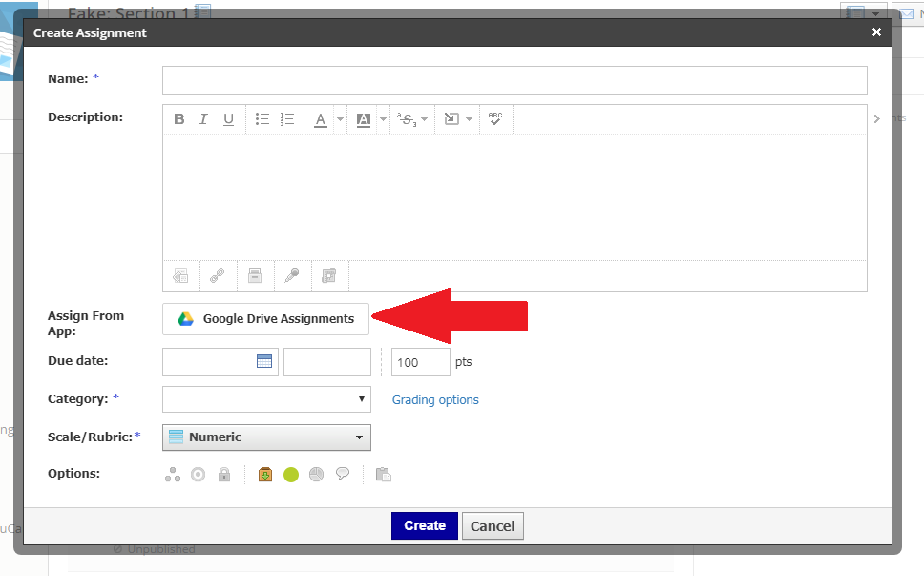This screenshot has width=924, height=576.
Task: Toggle the green circle published option
Action: click(291, 475)
